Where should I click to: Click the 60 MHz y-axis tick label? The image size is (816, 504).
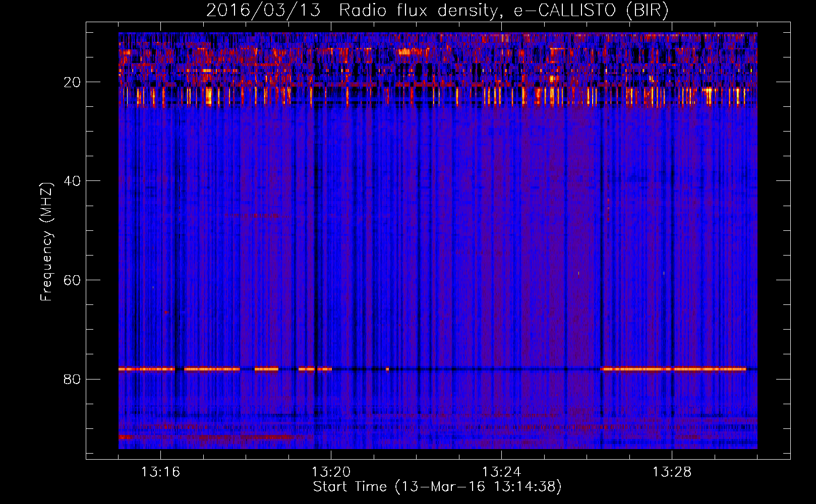tap(72, 280)
